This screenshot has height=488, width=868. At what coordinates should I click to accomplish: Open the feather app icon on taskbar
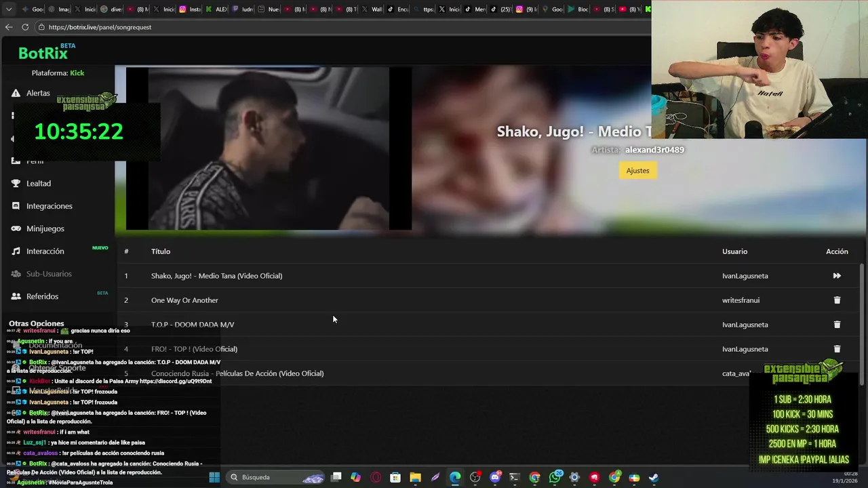tap(435, 477)
